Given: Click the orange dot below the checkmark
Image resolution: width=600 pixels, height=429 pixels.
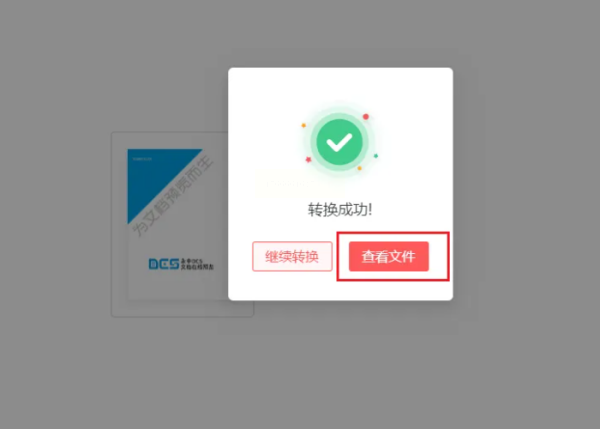Looking at the screenshot, I should coord(359,168).
